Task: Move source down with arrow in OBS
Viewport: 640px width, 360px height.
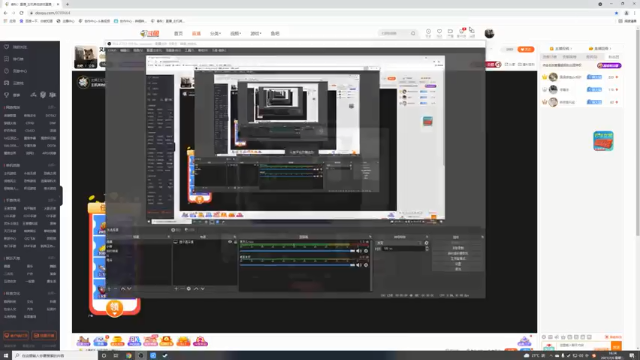Action: pyautogui.click(x=202, y=289)
